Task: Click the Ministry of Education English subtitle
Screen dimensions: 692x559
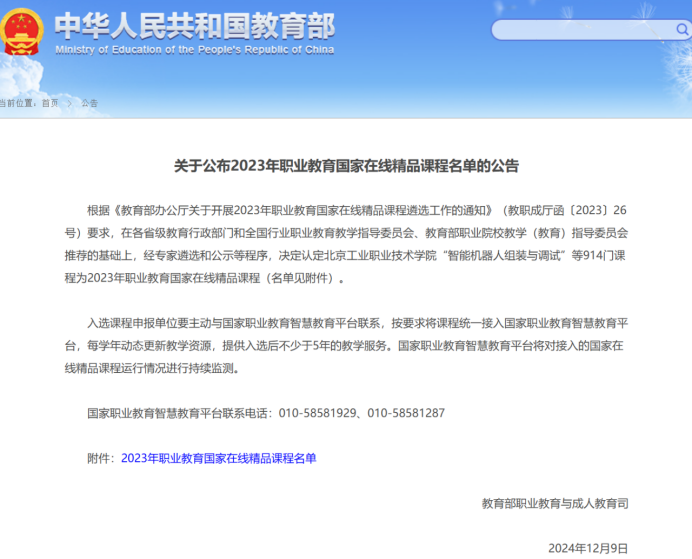Action: pyautogui.click(x=195, y=48)
